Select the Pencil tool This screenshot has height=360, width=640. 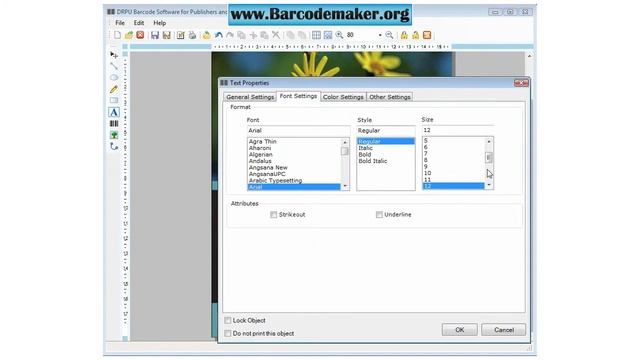(x=114, y=89)
